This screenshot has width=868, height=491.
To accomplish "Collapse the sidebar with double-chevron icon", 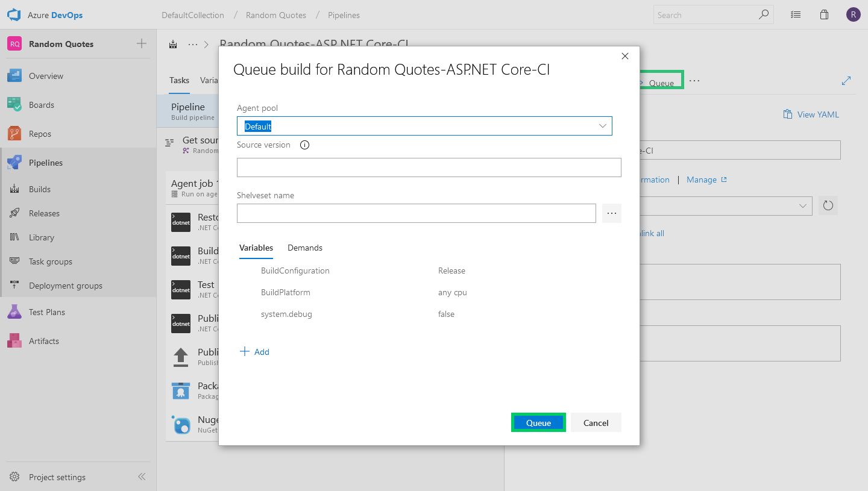I will coord(142,477).
